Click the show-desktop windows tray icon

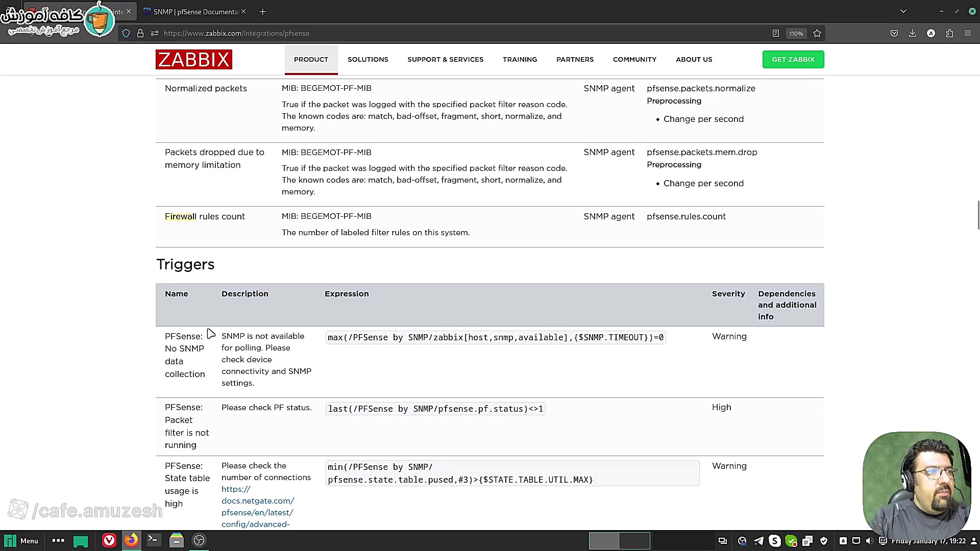point(723,541)
